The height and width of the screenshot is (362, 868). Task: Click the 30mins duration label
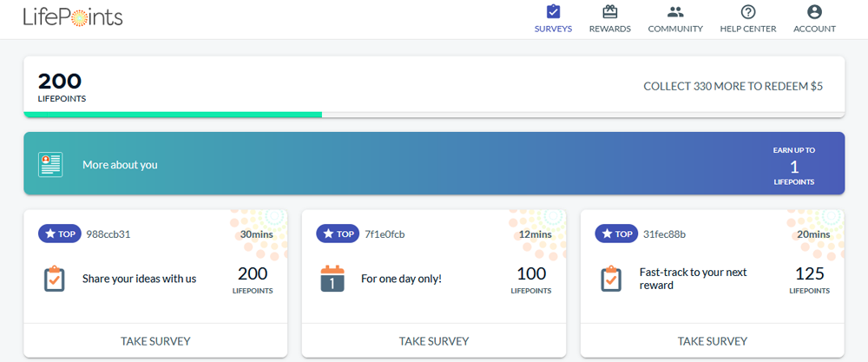point(257,234)
